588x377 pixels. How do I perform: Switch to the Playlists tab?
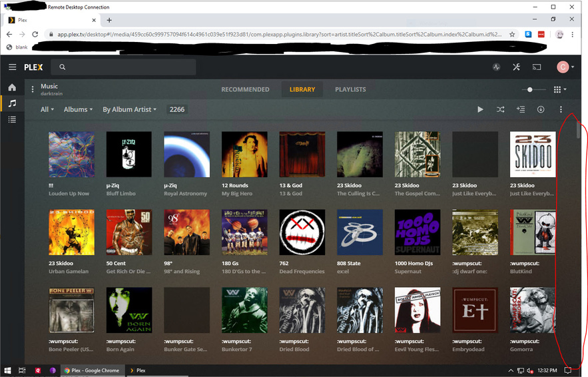(350, 90)
